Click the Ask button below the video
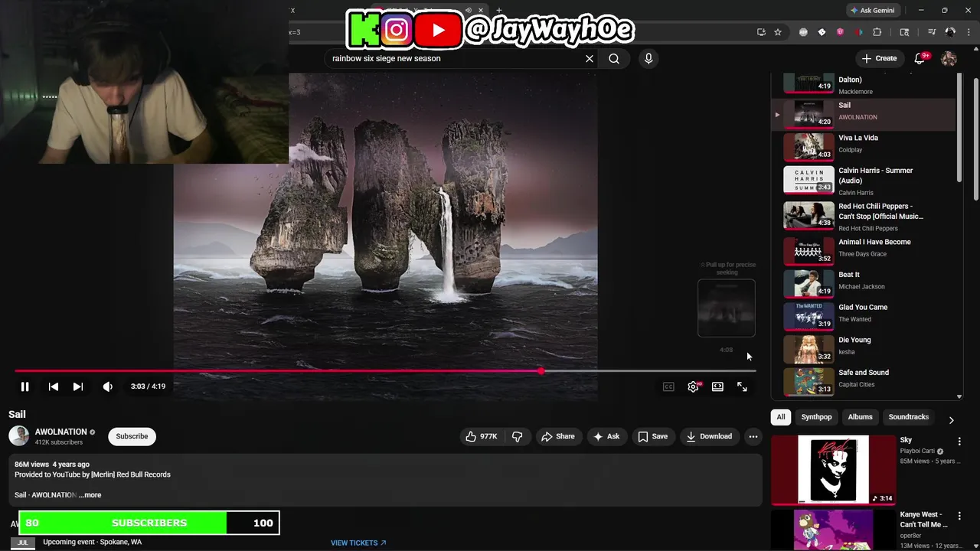This screenshot has height=551, width=980. click(606, 436)
